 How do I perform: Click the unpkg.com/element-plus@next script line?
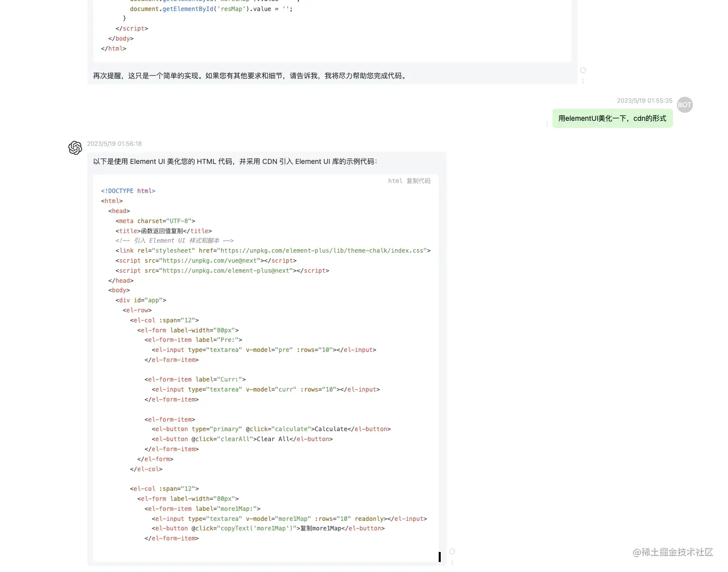click(222, 271)
